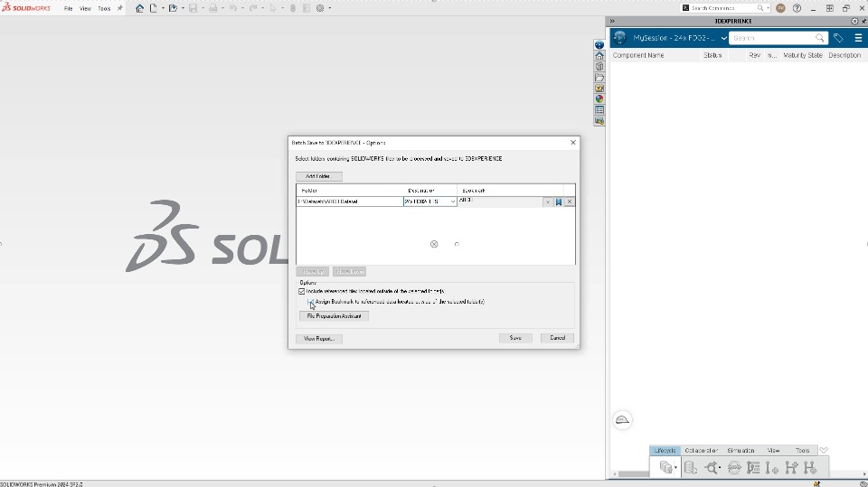
Task: Open the Design Library tab in task pane
Action: click(x=599, y=67)
